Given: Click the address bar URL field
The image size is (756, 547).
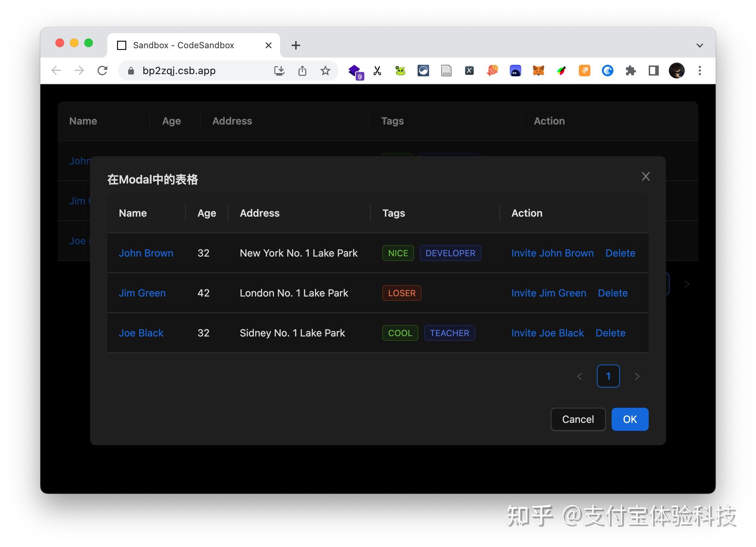Looking at the screenshot, I should pyautogui.click(x=179, y=71).
